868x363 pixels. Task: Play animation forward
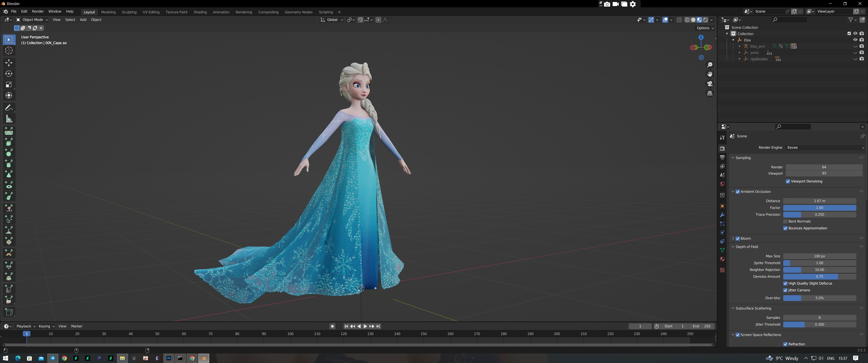point(365,326)
